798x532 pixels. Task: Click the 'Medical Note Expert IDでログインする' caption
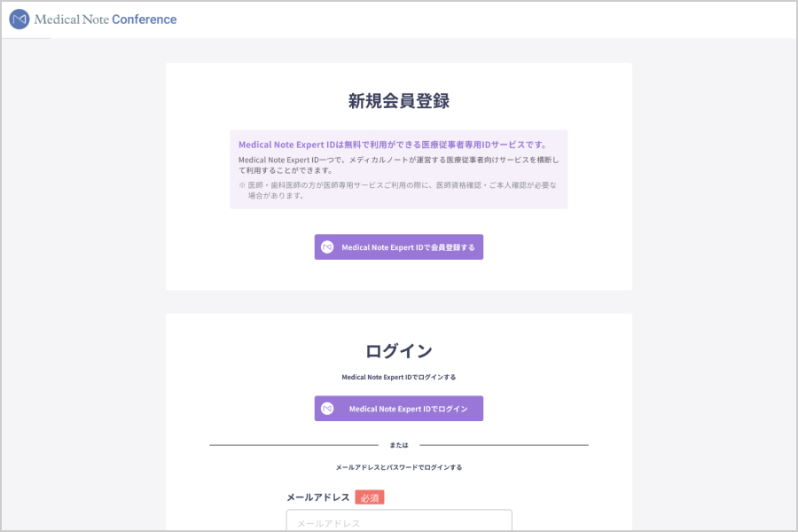point(398,377)
